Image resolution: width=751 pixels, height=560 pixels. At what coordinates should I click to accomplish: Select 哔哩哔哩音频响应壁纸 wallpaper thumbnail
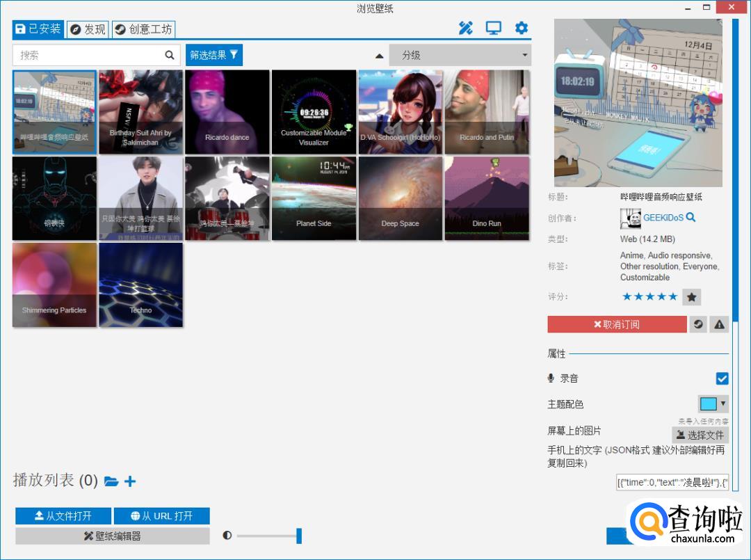54,112
